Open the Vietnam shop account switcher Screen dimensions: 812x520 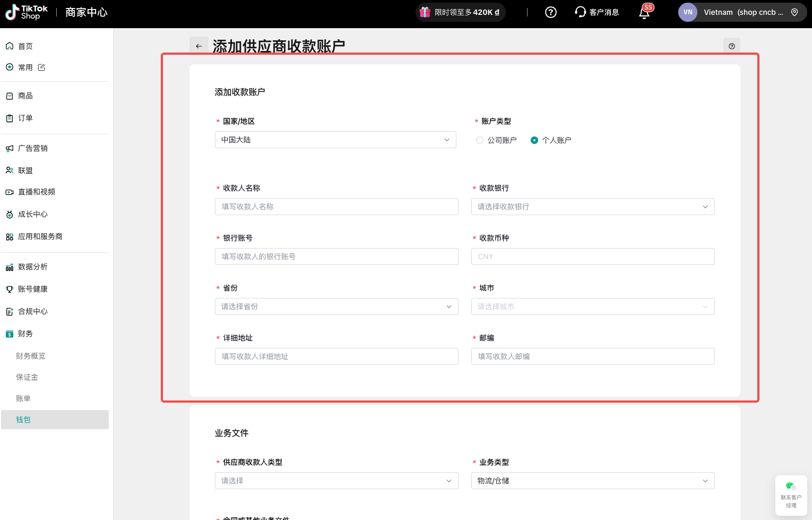coord(742,12)
